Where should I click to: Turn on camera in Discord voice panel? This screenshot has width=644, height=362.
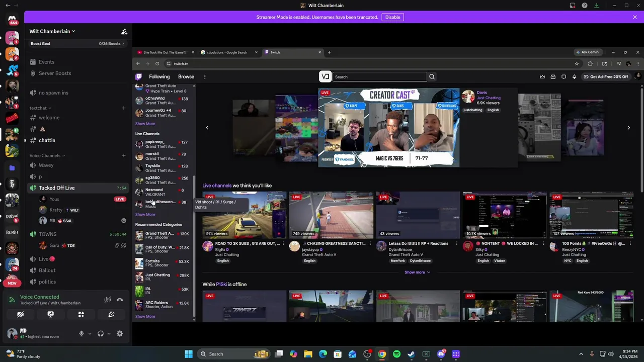[20, 314]
